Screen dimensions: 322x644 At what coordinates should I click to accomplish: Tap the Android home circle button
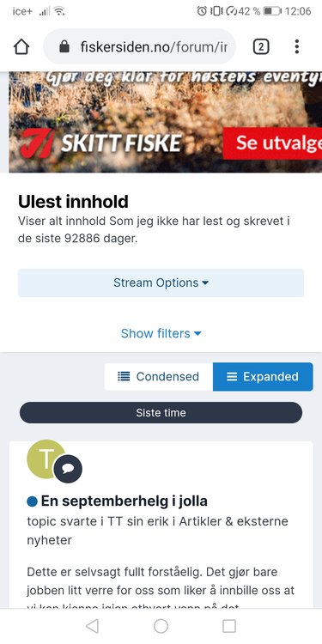tap(161, 626)
